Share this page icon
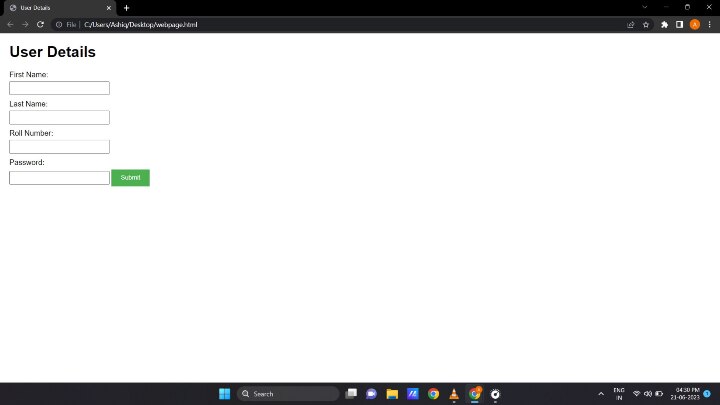This screenshot has width=720, height=405. tap(630, 25)
